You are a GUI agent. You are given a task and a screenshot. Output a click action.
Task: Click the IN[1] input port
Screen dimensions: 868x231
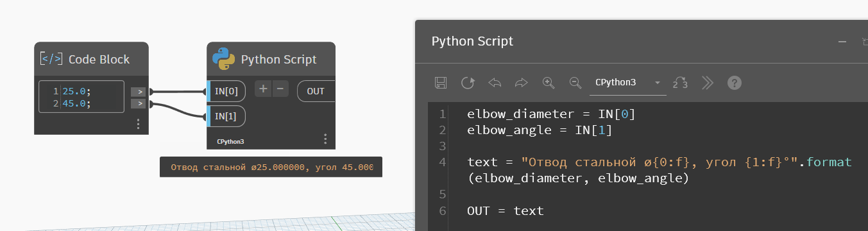click(226, 116)
